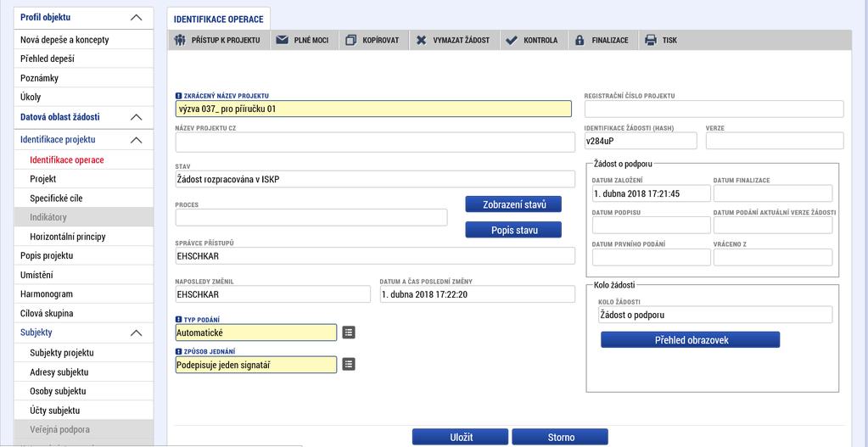Screen dimensions: 868x447
Task: Run Kontrola checkmark icon
Action: click(x=512, y=41)
